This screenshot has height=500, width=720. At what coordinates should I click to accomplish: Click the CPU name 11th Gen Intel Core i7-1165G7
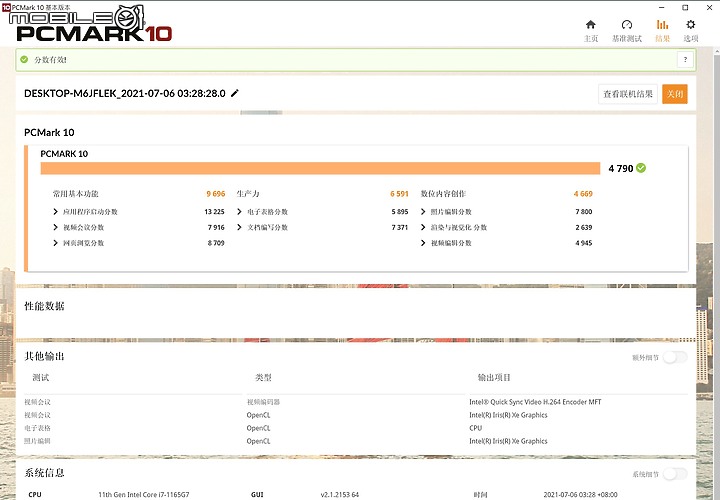coord(144,494)
